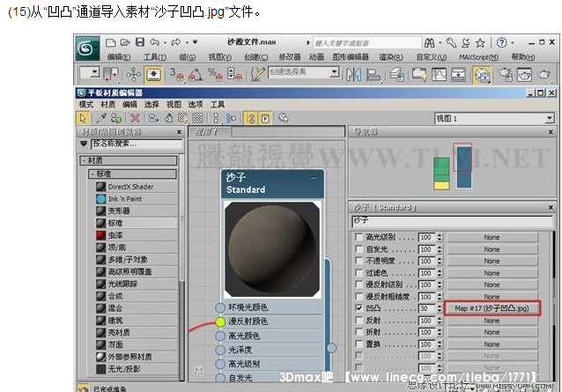Click the Map #17 (沙子凹凸.jpg) button
This screenshot has height=392, width=562.
pyautogui.click(x=492, y=308)
